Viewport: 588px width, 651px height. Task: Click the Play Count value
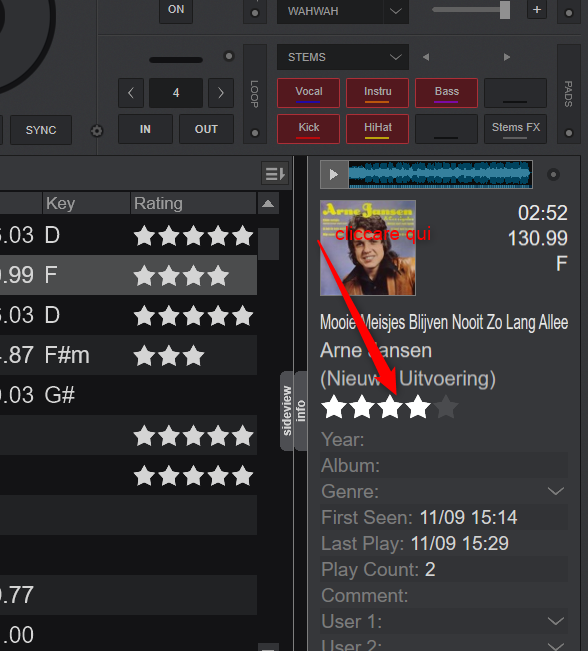430,570
